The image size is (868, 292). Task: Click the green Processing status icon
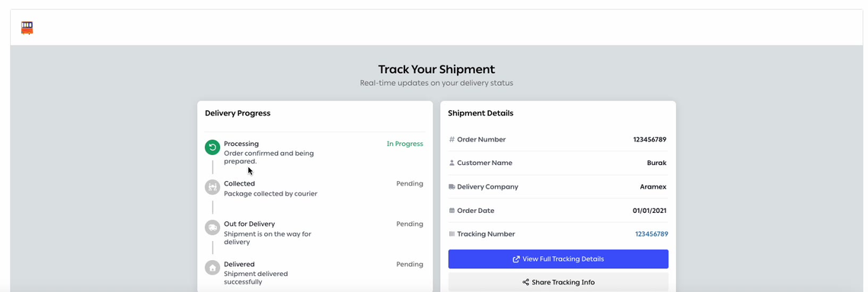coord(212,147)
